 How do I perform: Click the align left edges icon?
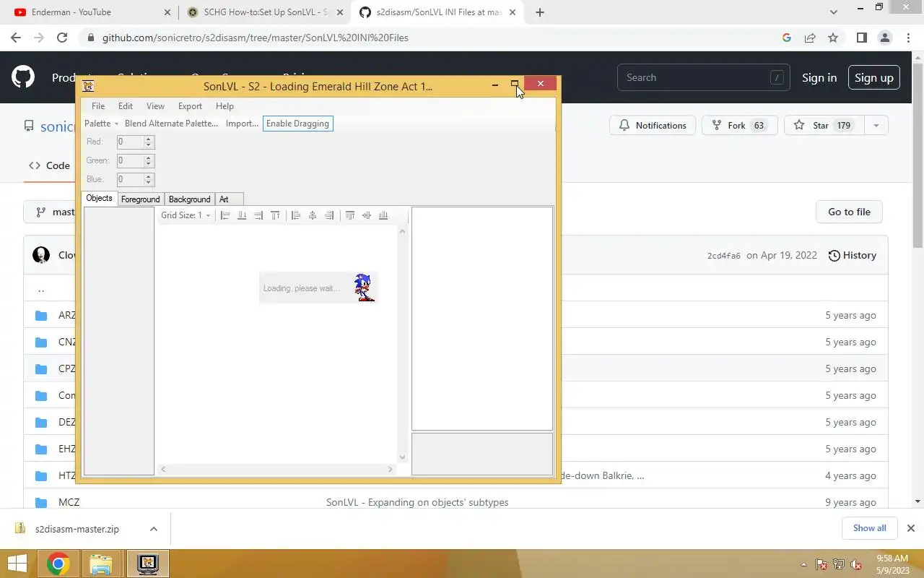point(296,215)
